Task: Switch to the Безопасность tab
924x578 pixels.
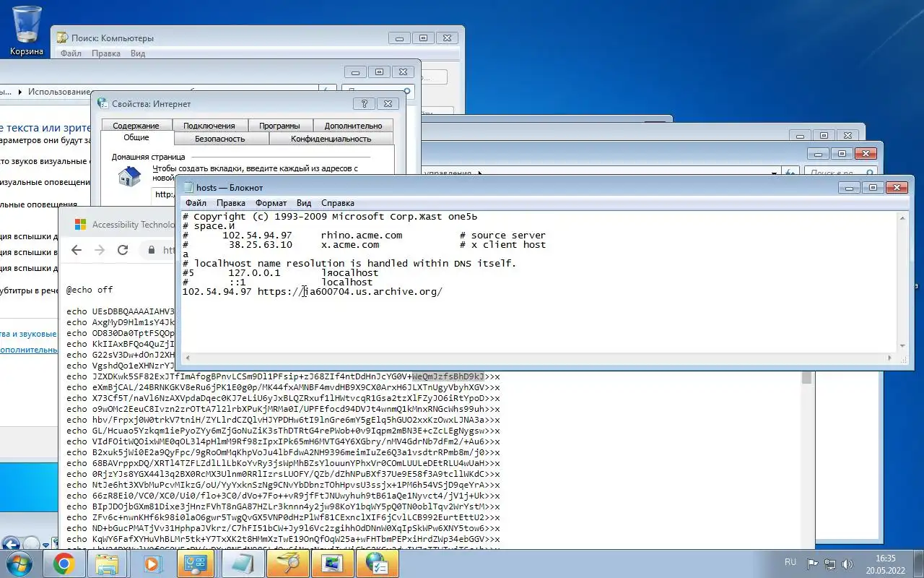Action: point(220,138)
